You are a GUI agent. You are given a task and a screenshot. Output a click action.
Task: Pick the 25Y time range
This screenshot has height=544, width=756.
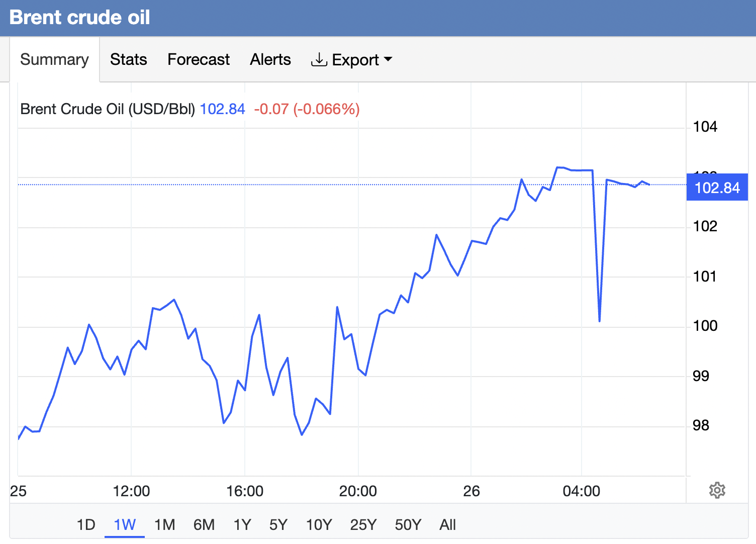tap(363, 525)
